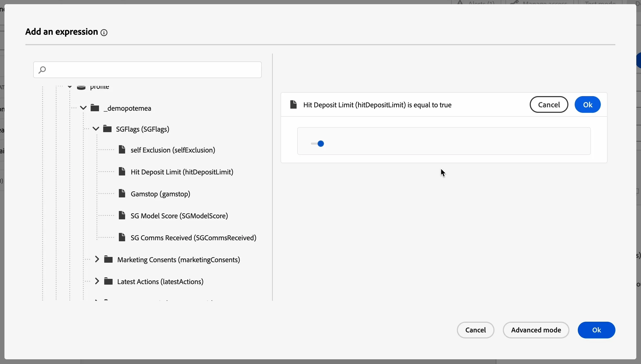
Task: Click the info icon beside Add an expression
Action: tap(104, 33)
